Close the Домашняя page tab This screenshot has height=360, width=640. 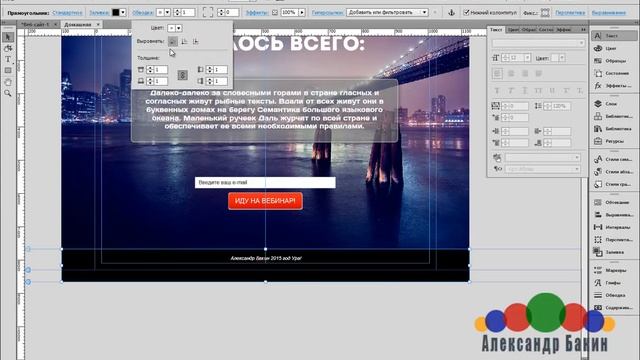click(x=98, y=24)
